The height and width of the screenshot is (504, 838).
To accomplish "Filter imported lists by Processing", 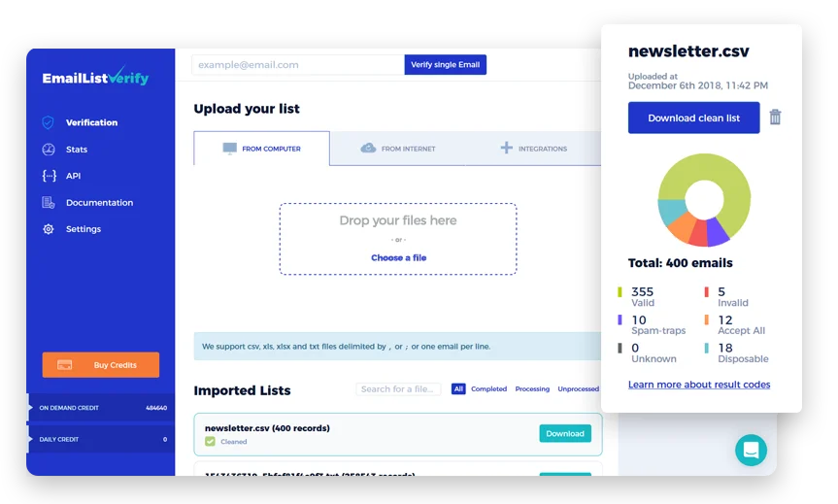I will [x=532, y=389].
